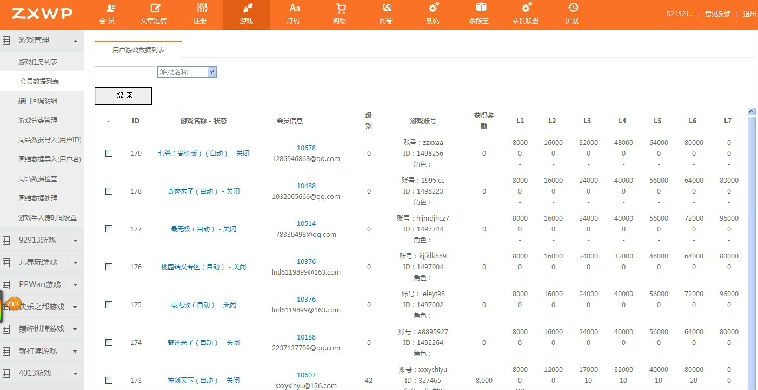Open the white highlighted sidebar submenu item
This screenshot has height=390, width=758.
pyautogui.click(x=42, y=81)
